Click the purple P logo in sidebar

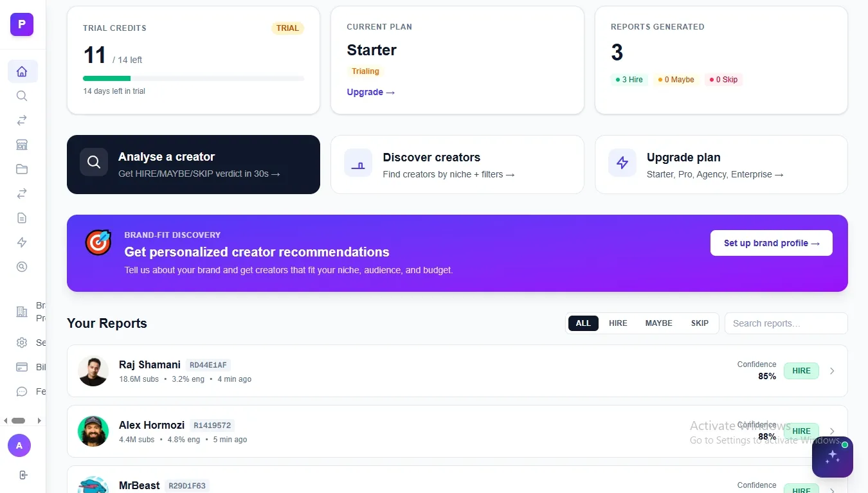coord(22,24)
